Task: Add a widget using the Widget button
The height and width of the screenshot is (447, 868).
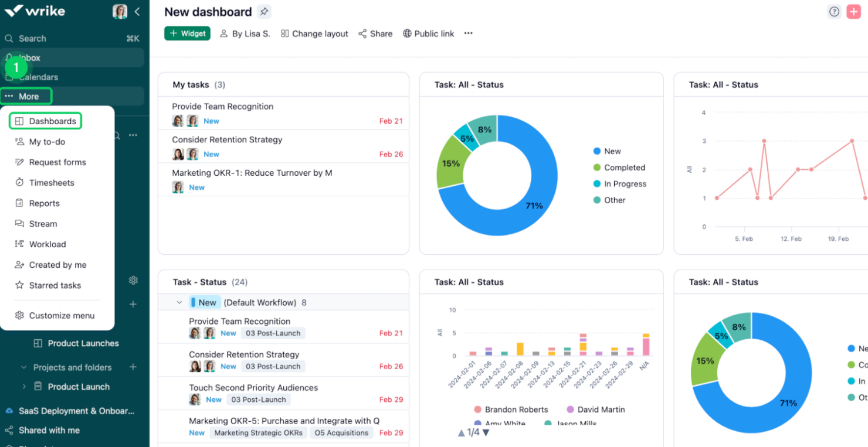Action: (187, 33)
